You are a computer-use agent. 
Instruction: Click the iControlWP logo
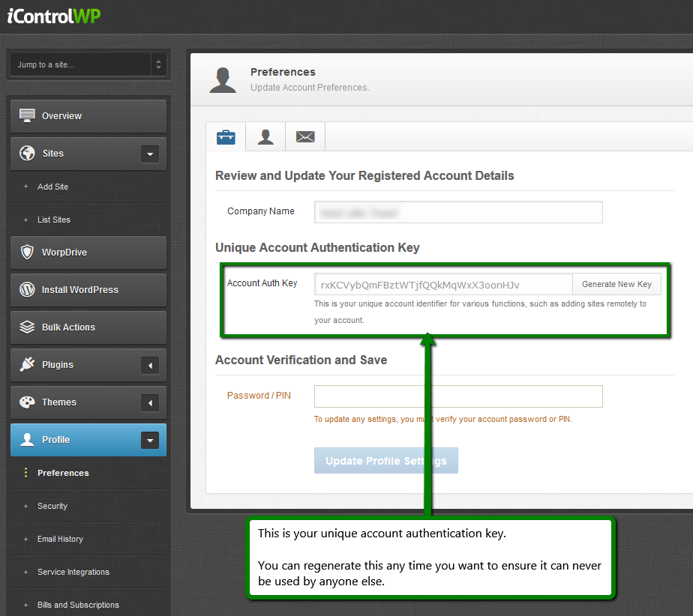(52, 15)
